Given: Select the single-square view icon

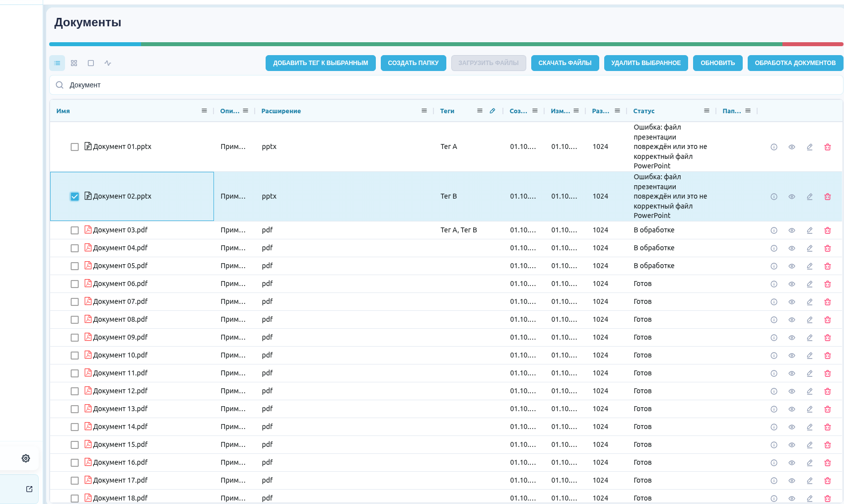Looking at the screenshot, I should (91, 63).
